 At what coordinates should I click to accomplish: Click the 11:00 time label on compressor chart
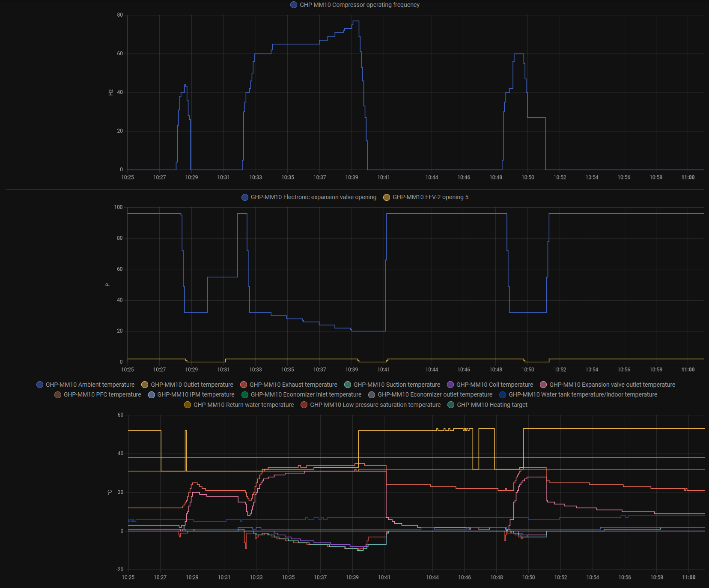coord(688,178)
